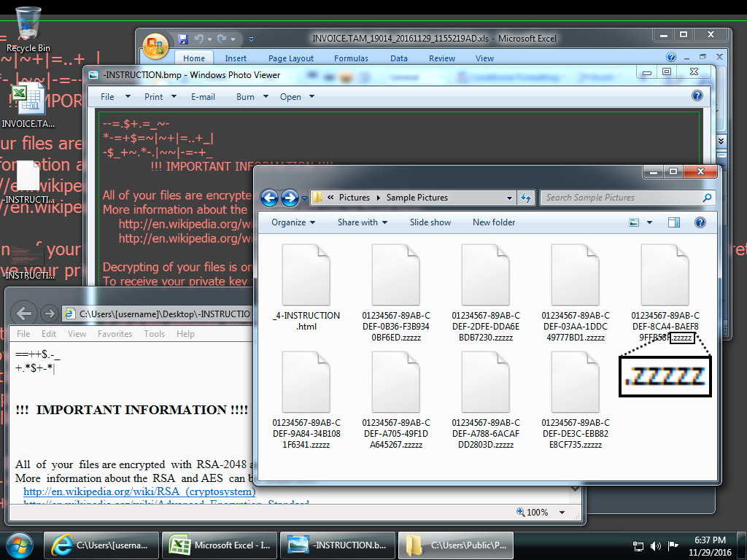Refresh the Sample Pictures folder view
747x560 pixels.
(526, 198)
